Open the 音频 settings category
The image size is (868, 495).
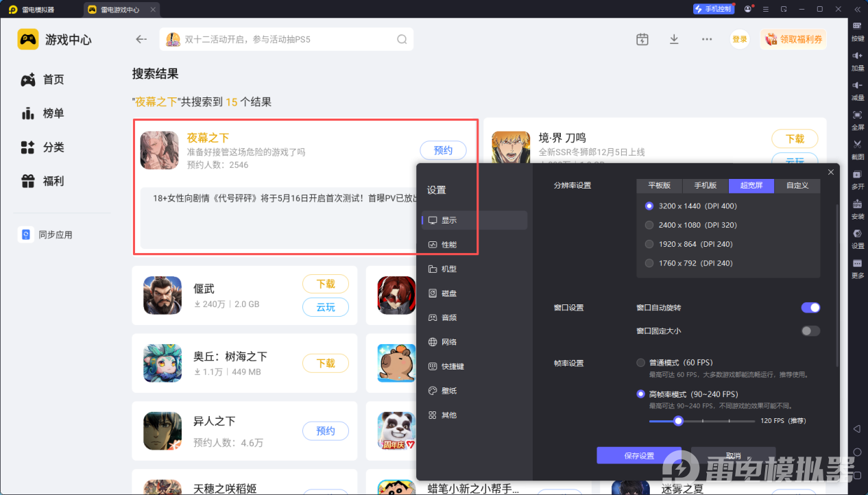(x=474, y=317)
